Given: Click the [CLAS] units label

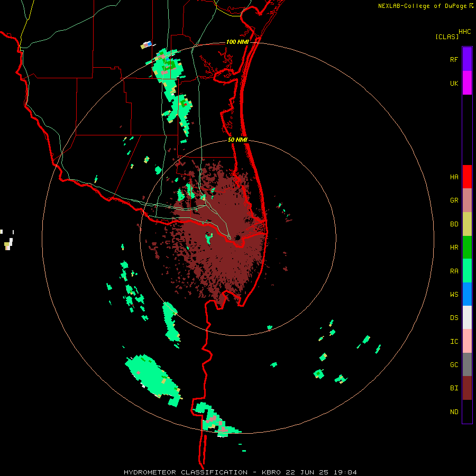Looking at the screenshot, I should click(x=447, y=37).
